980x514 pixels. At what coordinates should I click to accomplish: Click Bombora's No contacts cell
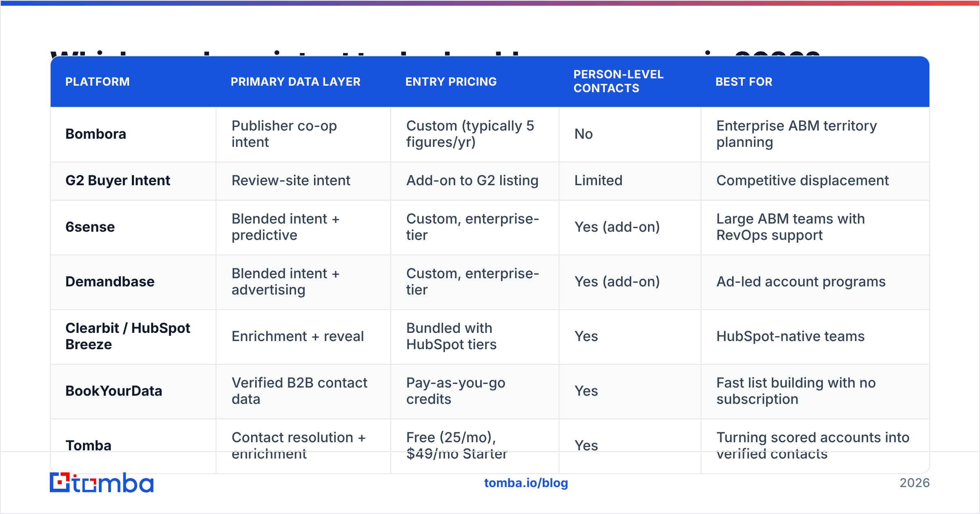(x=630, y=134)
